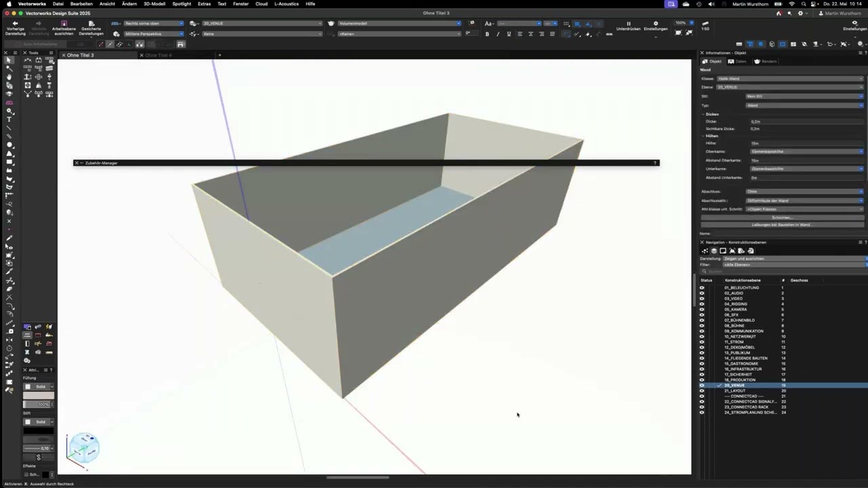Click the Höhe 15m input field
This screenshot has width=868, height=488.
pos(806,143)
